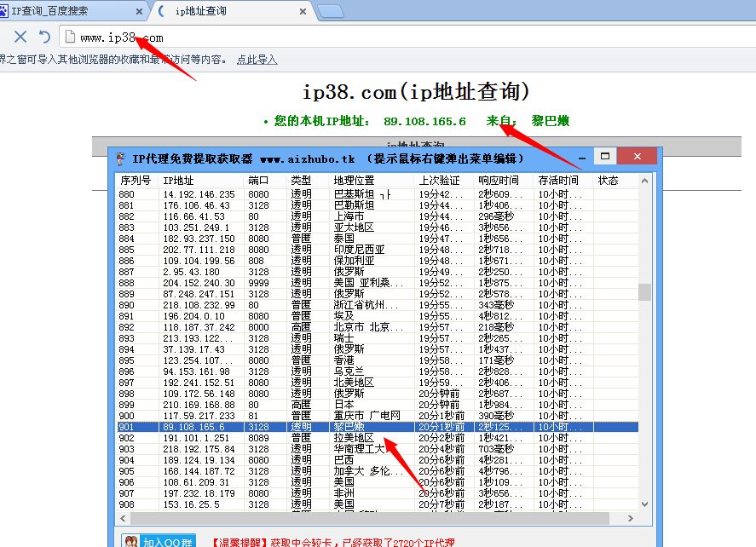
Task: Click the 点此导入 import link
Action: 257,60
